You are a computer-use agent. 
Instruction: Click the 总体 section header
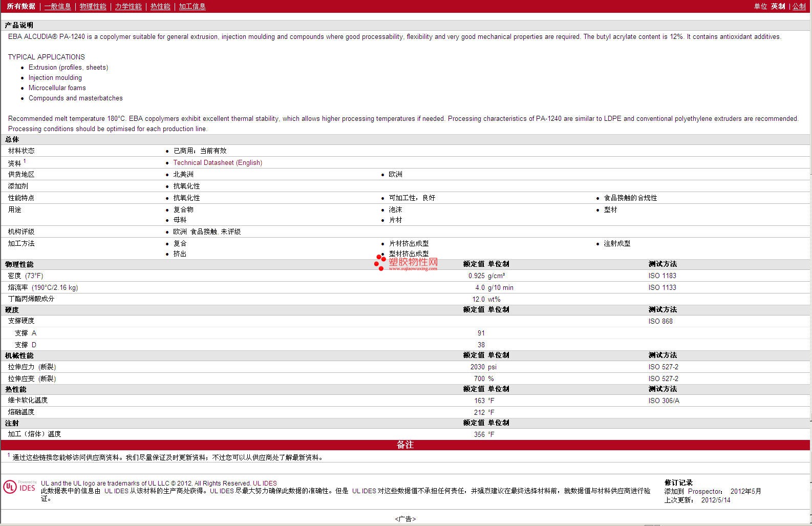(12, 139)
